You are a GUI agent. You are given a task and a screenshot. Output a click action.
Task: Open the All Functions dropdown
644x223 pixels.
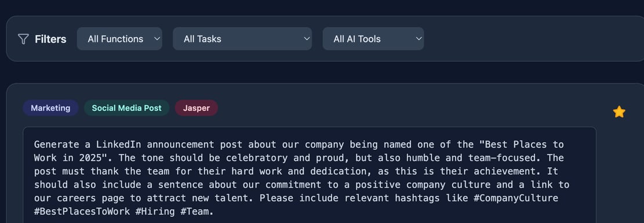(119, 39)
